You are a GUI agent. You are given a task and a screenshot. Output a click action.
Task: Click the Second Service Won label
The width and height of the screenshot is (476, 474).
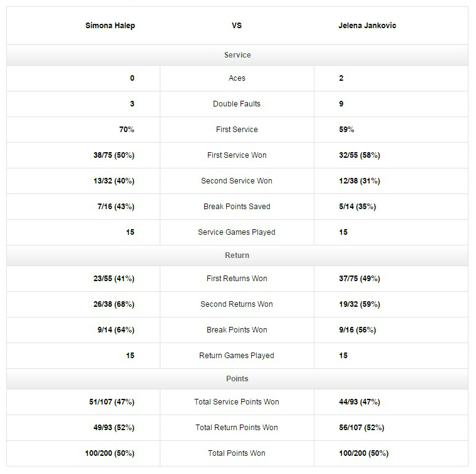pos(237,181)
